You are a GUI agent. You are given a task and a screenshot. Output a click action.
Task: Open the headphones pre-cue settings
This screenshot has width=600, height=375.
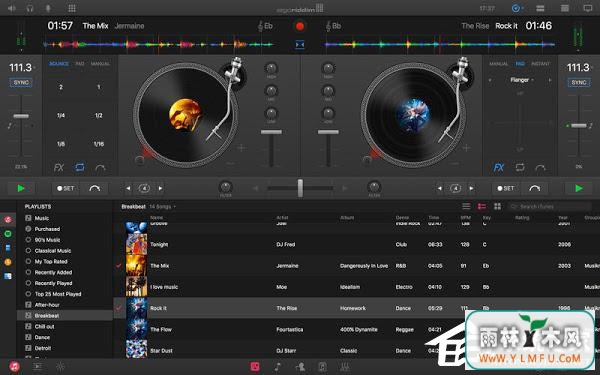pyautogui.click(x=30, y=8)
